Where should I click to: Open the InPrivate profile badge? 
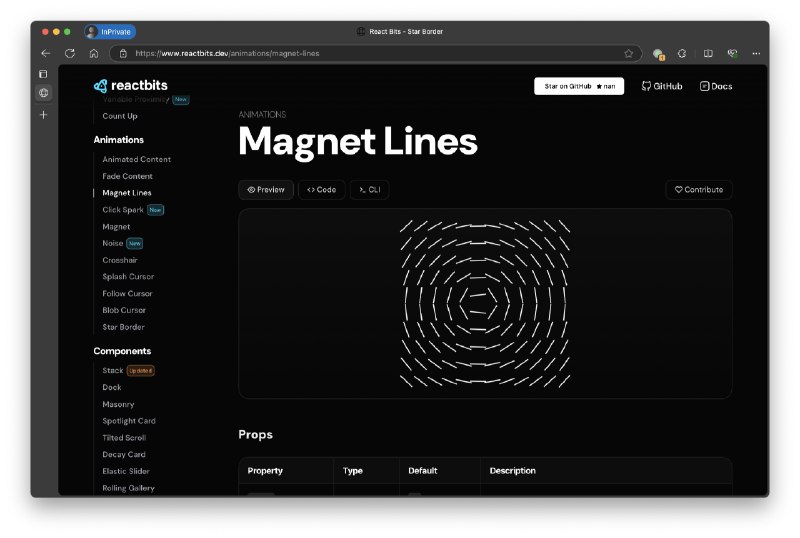tap(110, 32)
